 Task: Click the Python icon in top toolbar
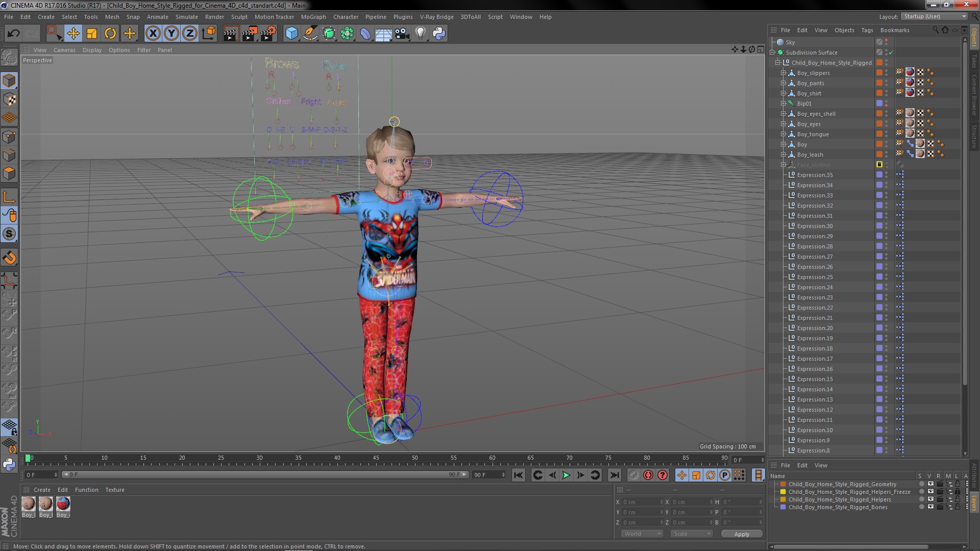click(x=439, y=34)
